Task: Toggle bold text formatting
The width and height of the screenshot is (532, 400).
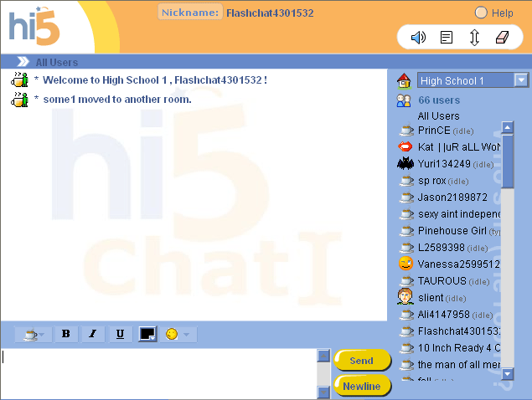Action: click(x=66, y=334)
